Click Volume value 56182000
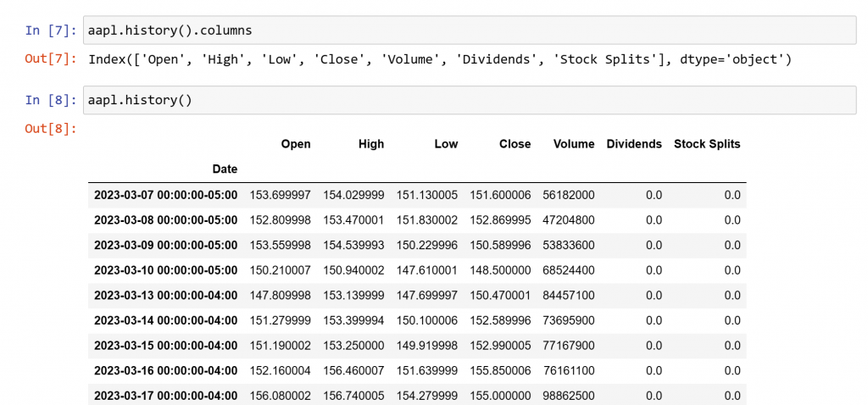 point(569,195)
